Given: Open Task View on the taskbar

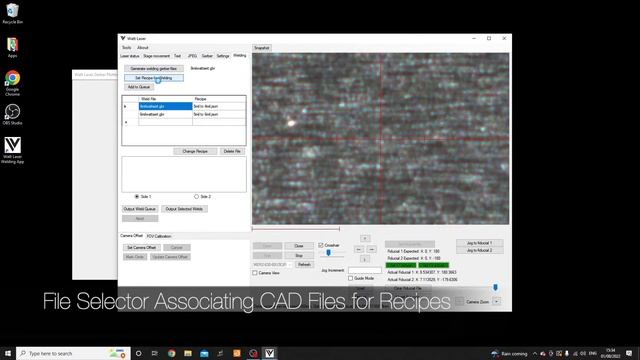Looking at the screenshot, I should tap(155, 353).
